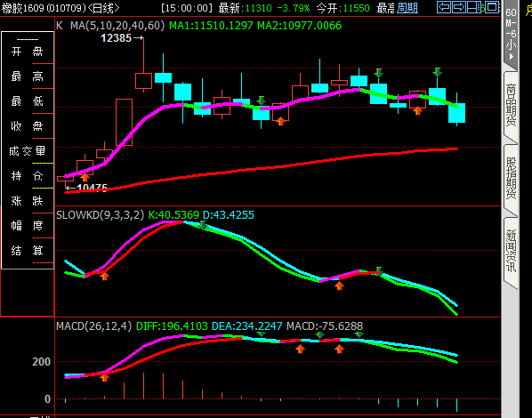Click the 200 axis label in MACD panel

click(42, 362)
